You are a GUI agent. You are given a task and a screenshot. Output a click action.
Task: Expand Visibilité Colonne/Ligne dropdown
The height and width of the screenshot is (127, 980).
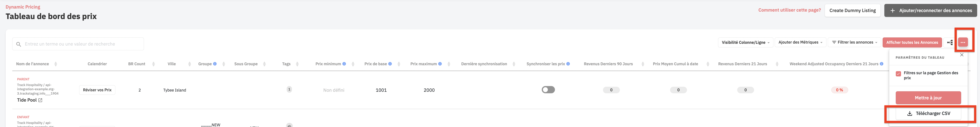click(745, 42)
